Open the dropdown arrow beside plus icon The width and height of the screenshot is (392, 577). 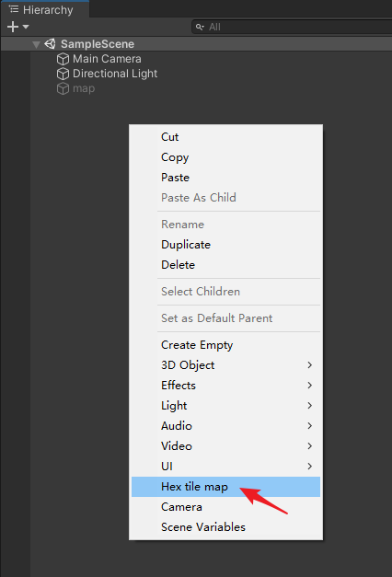26,27
